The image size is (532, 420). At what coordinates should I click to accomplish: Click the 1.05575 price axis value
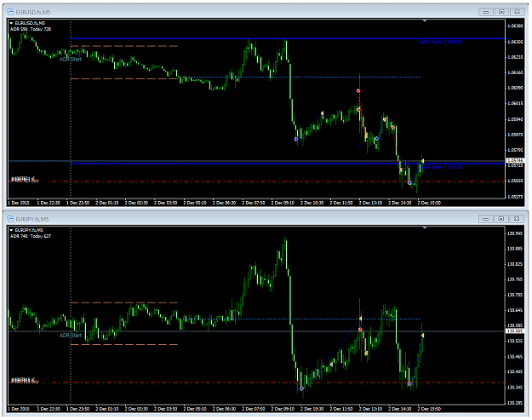515,197
